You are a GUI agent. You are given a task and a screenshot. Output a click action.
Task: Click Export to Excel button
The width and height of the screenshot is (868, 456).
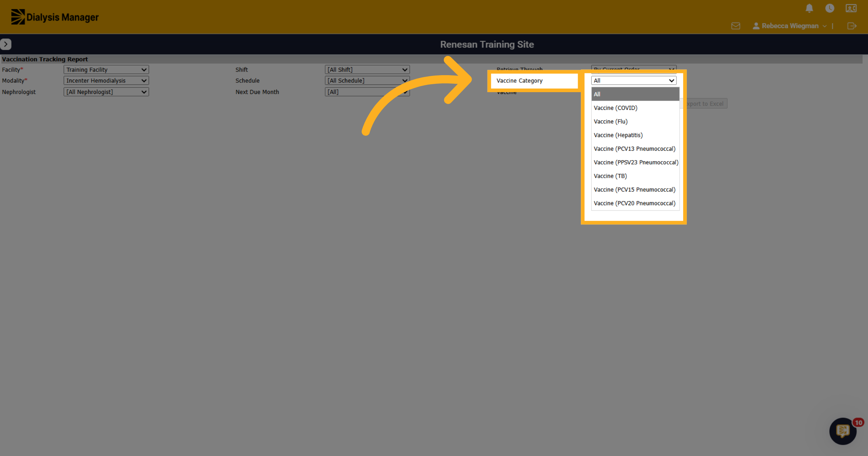point(705,104)
